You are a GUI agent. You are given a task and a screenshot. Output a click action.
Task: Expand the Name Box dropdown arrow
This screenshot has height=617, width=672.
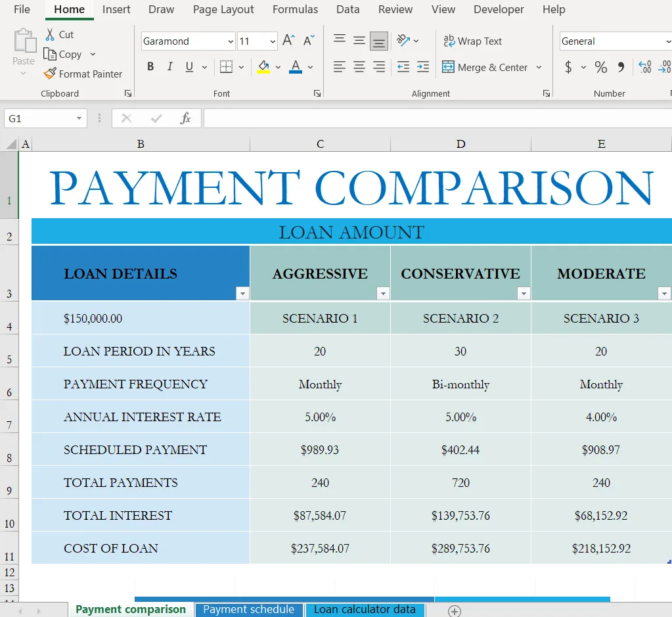point(79,118)
